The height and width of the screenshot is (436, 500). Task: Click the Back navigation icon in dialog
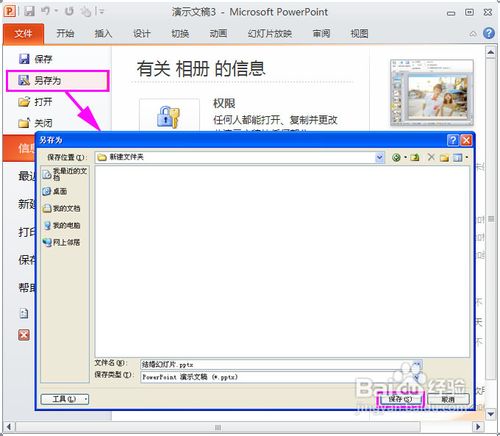(x=396, y=157)
